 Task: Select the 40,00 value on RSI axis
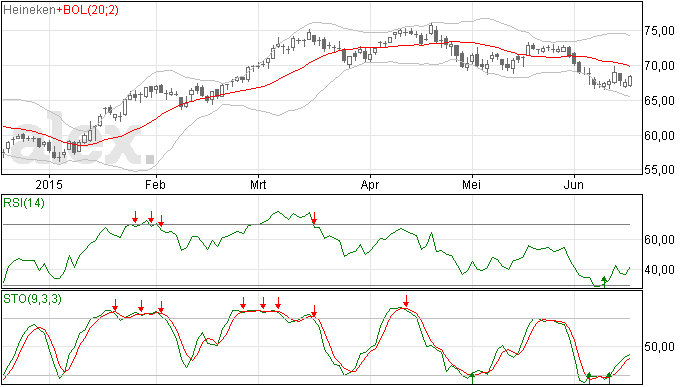(659, 270)
